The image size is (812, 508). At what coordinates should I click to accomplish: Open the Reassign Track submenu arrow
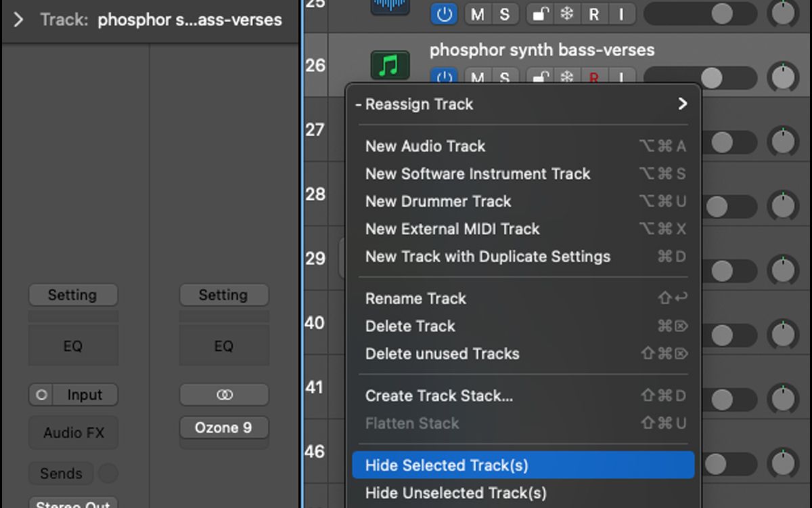(x=682, y=104)
